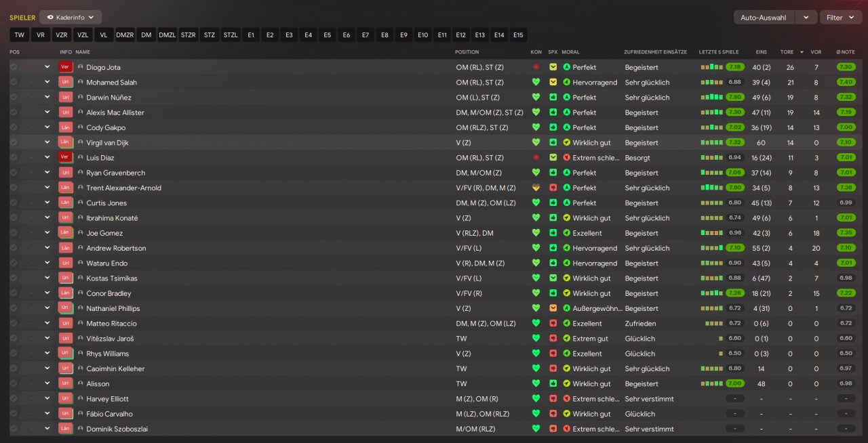Open position chevron for Conor Bradley
The image size is (868, 443).
(47, 293)
